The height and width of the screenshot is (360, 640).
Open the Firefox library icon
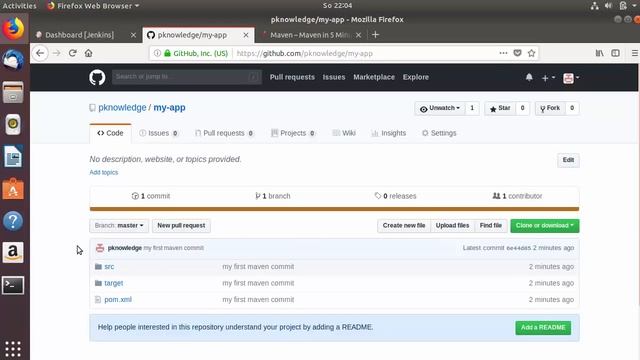tap(599, 53)
